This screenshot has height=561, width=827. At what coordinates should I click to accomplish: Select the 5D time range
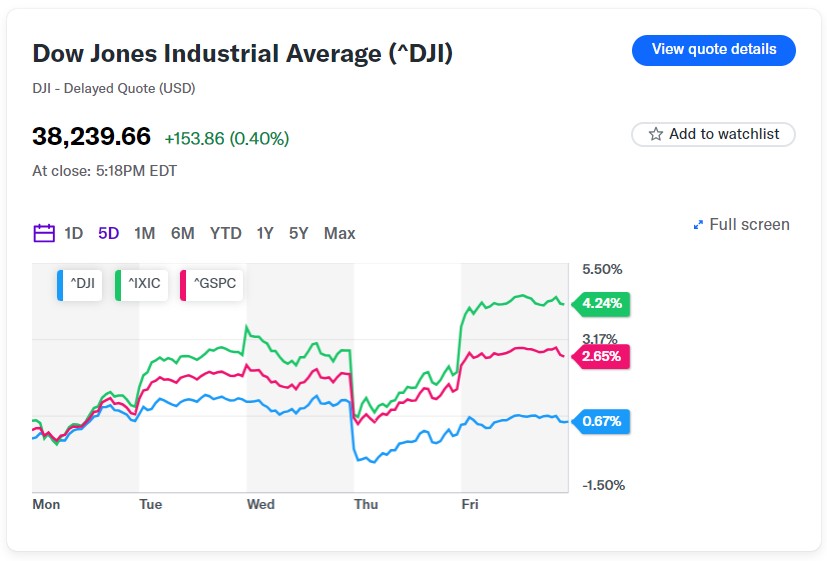109,233
